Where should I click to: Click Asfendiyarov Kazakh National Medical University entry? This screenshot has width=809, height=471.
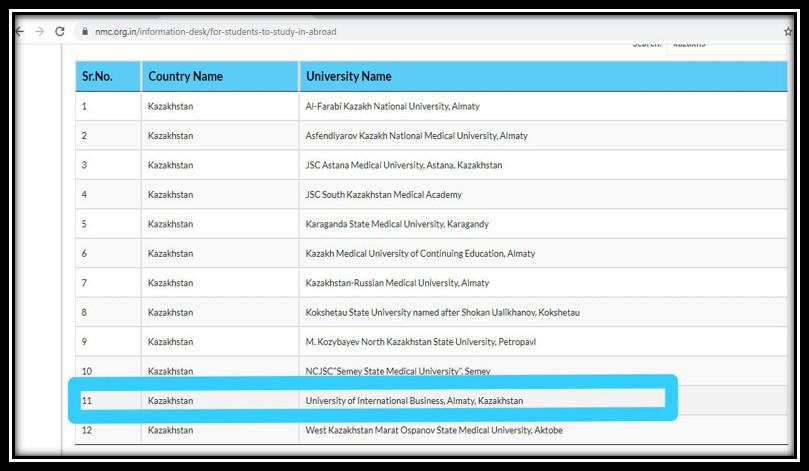coord(416,136)
